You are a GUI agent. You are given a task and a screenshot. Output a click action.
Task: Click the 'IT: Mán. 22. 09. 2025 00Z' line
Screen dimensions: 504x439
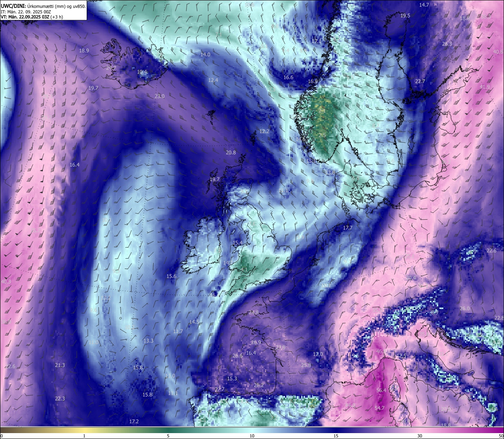(26, 11)
